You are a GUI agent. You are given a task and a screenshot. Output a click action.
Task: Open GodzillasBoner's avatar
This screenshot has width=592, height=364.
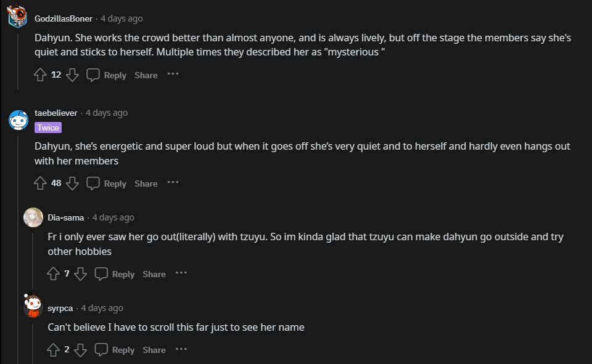tap(18, 17)
